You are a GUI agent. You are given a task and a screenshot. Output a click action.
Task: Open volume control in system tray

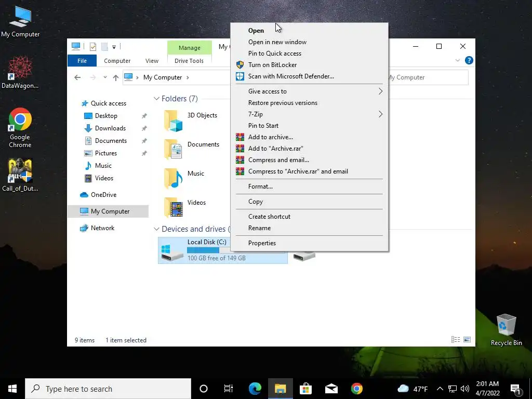click(x=465, y=389)
